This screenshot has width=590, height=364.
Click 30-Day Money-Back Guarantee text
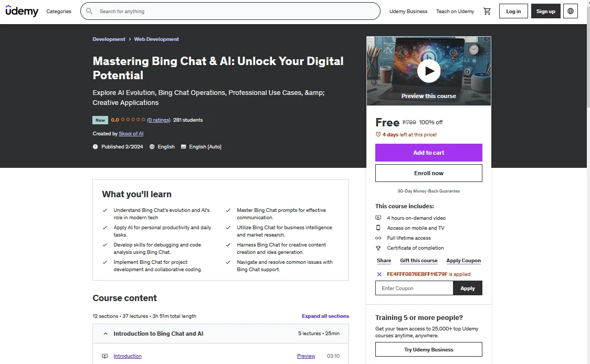[x=428, y=191]
